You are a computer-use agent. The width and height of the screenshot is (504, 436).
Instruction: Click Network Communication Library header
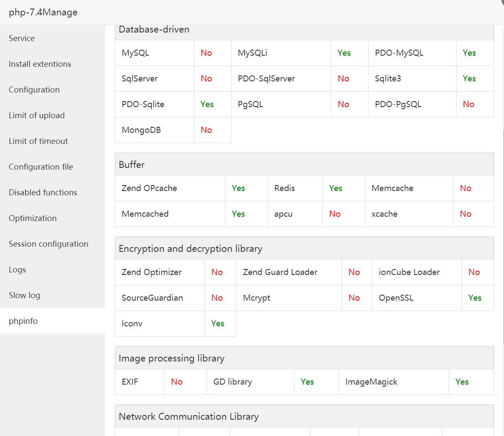tap(189, 416)
